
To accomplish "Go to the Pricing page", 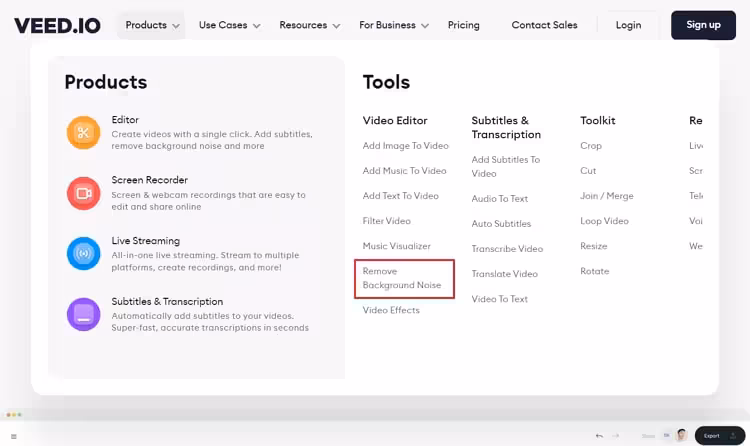I will tap(464, 25).
